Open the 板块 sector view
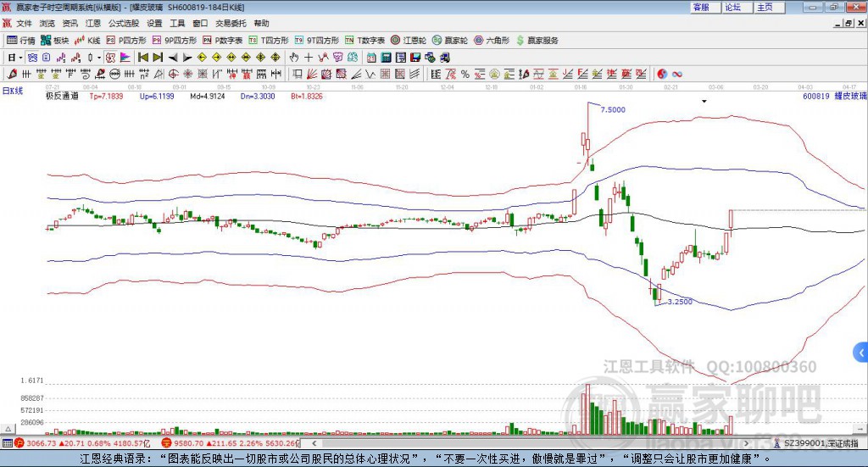 click(x=55, y=41)
